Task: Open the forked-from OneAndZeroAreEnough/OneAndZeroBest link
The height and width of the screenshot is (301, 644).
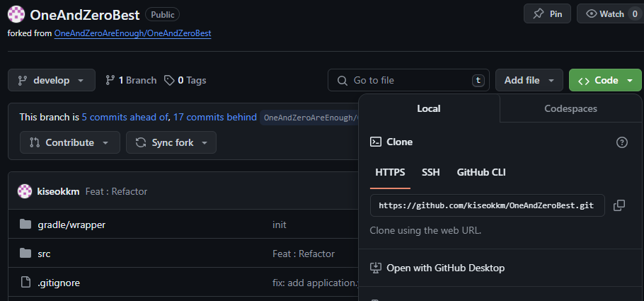Action: (x=132, y=33)
